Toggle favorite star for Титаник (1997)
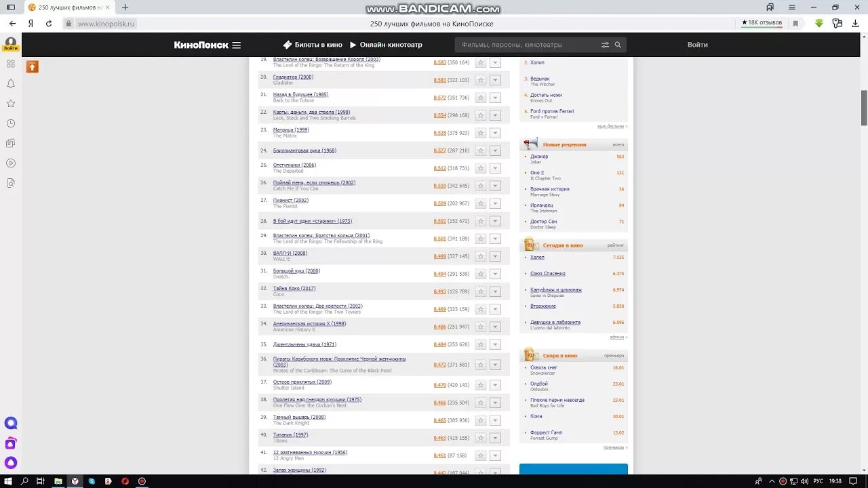The image size is (868, 488). point(481,438)
